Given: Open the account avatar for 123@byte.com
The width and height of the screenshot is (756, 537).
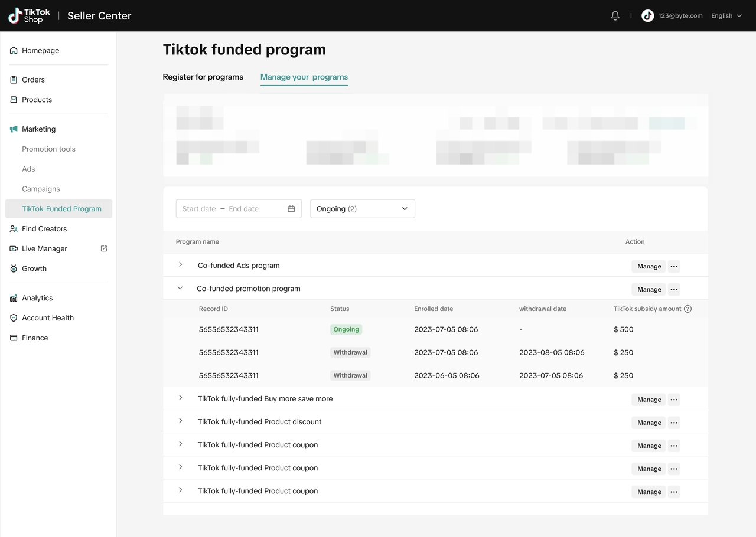Looking at the screenshot, I should coord(648,16).
